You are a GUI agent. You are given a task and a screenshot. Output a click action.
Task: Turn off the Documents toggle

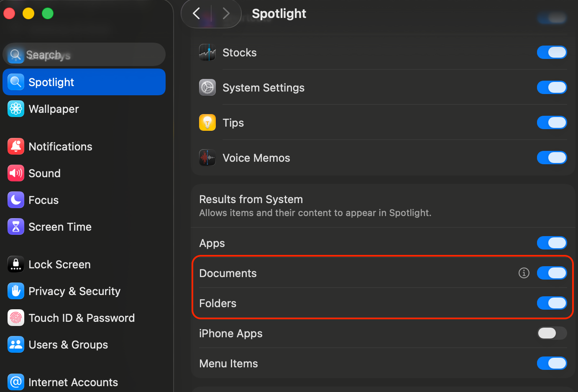[552, 273]
